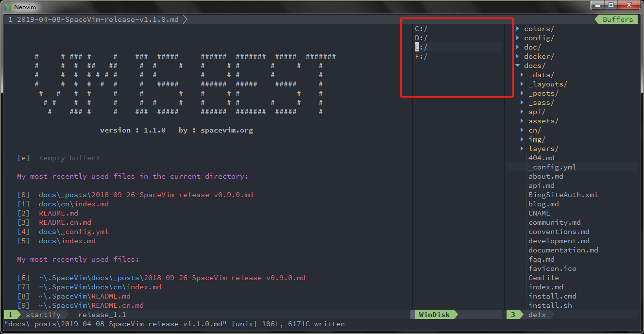644x334 pixels.
Task: Select development.md in file tree
Action: coord(559,241)
